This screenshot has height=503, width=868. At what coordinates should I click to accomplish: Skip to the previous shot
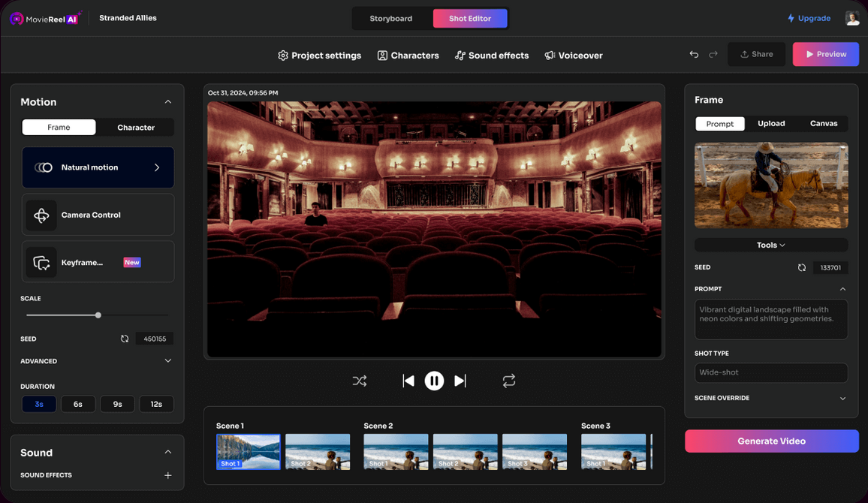click(x=408, y=381)
